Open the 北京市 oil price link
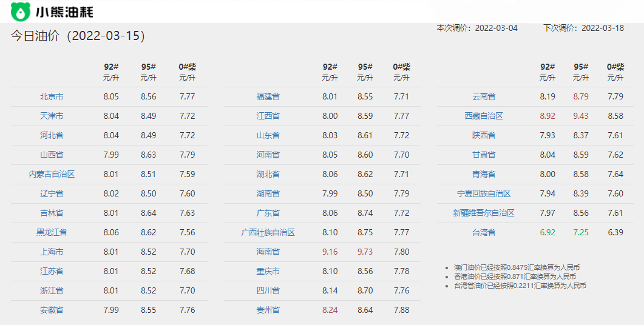Image resolution: width=644 pixels, height=325 pixels. click(52, 96)
